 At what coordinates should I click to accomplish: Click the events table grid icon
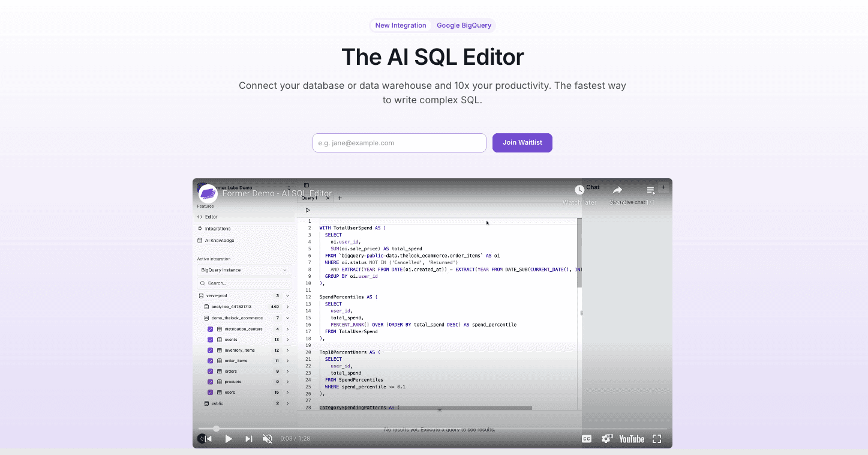220,340
